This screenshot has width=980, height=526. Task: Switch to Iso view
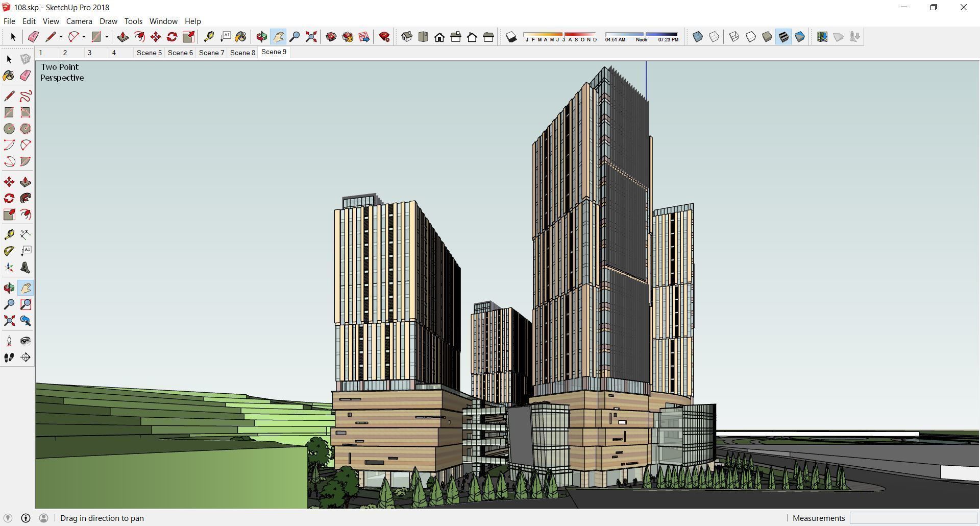pyautogui.click(x=407, y=37)
